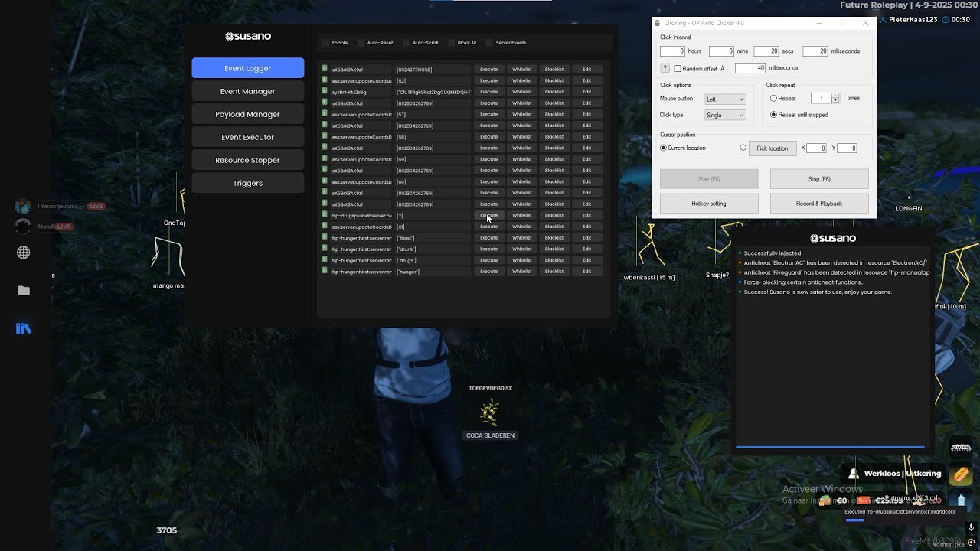Screen dimensions: 980x551
Task: Toggle the Auto-Reset checkbox
Action: click(x=361, y=43)
